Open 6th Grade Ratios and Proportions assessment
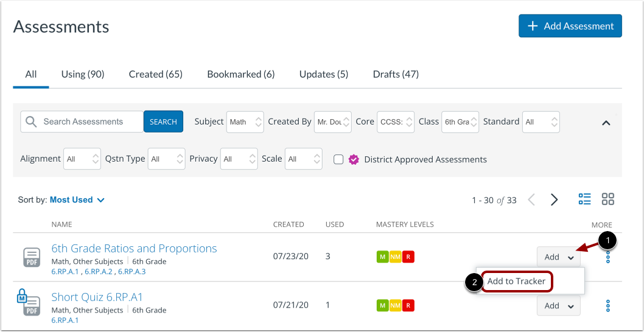The width and height of the screenshot is (644, 332). point(135,248)
